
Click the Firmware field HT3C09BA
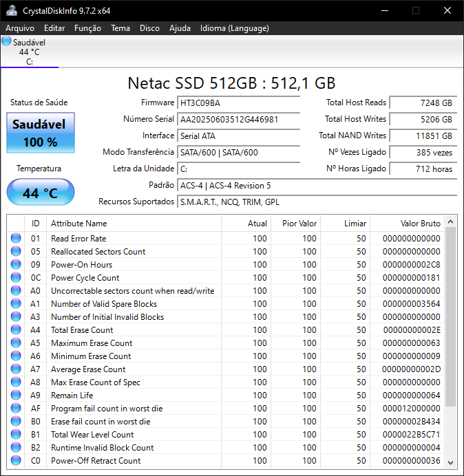(x=239, y=103)
